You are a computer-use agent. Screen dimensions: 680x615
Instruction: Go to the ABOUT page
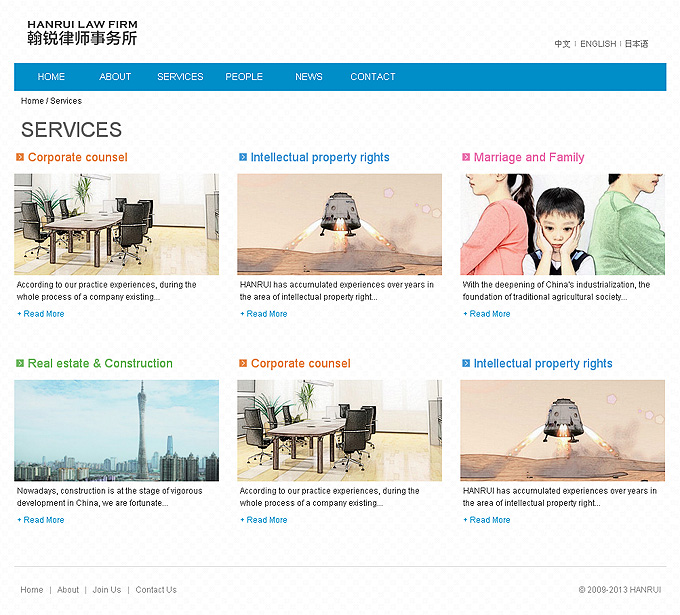[x=115, y=77]
